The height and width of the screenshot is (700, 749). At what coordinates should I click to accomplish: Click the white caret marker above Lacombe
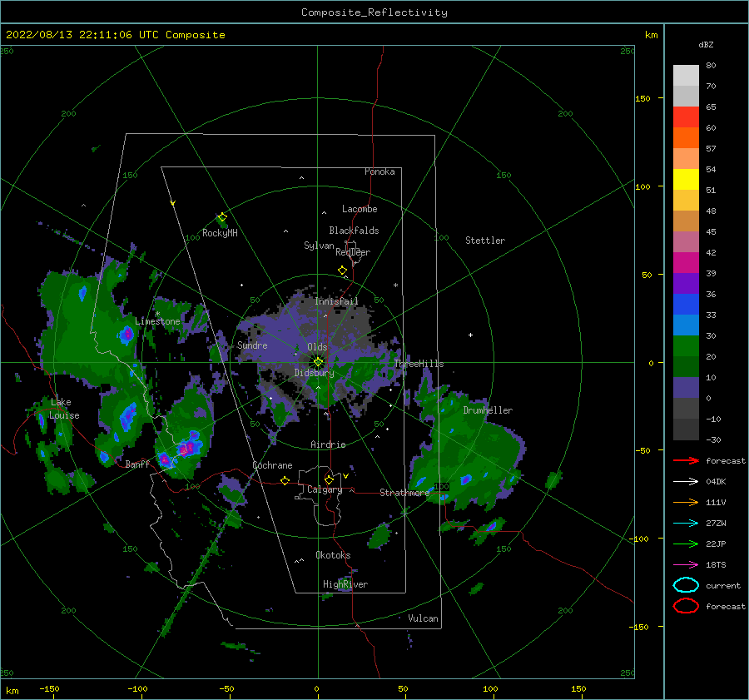pyautogui.click(x=324, y=212)
